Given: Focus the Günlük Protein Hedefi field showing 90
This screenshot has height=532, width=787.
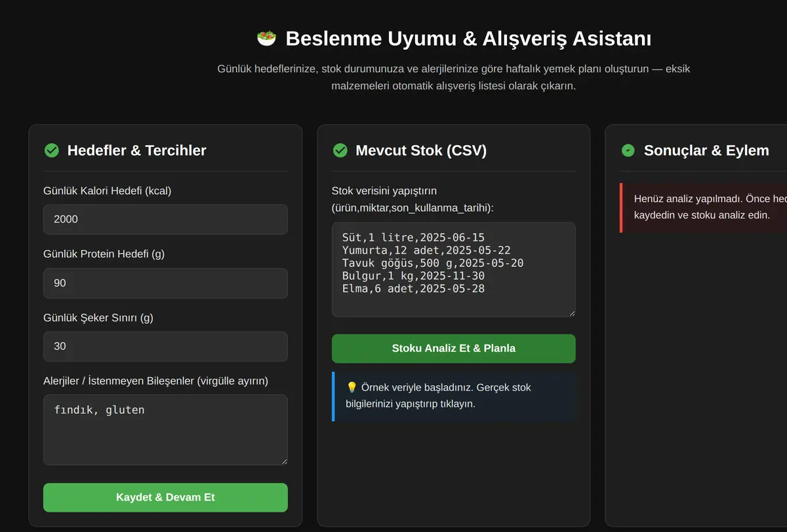Looking at the screenshot, I should pyautogui.click(x=165, y=283).
